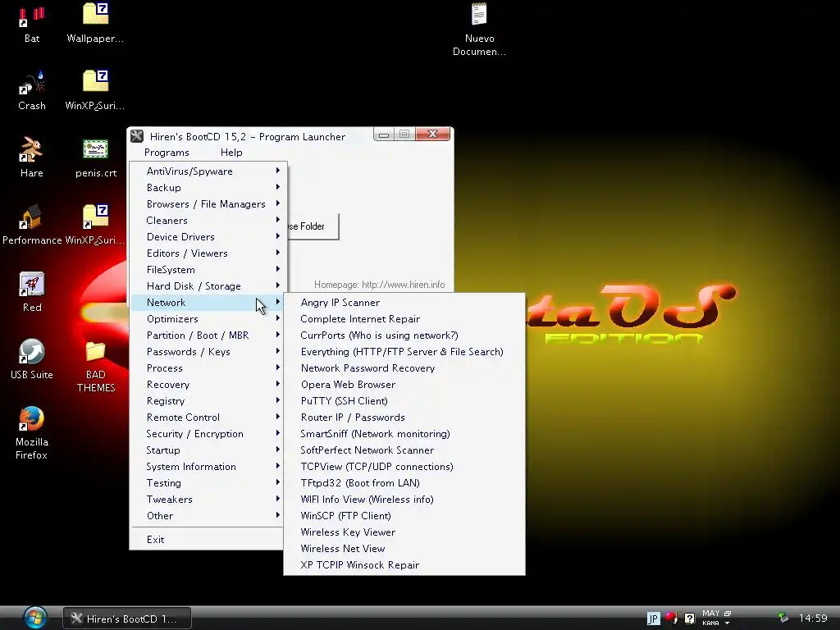
Task: Click the Hiren's BootCD title bar icon
Action: click(x=137, y=136)
